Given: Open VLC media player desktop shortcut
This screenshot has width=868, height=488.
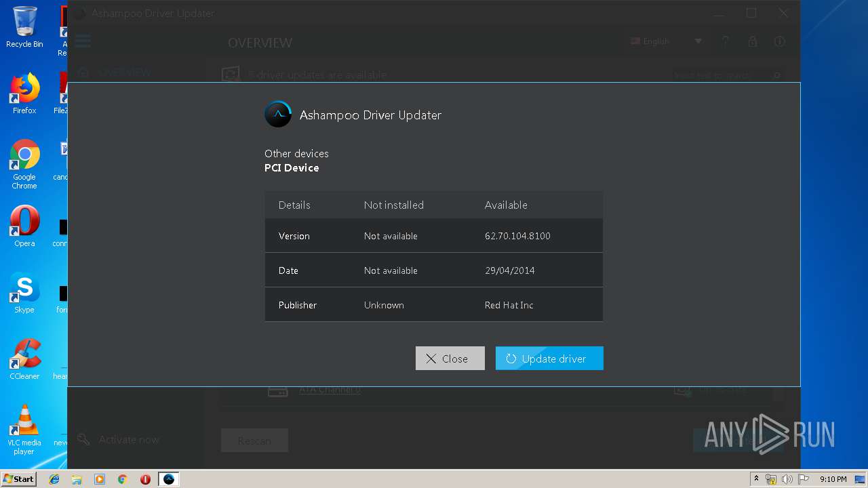Looking at the screenshot, I should pyautogui.click(x=24, y=430).
